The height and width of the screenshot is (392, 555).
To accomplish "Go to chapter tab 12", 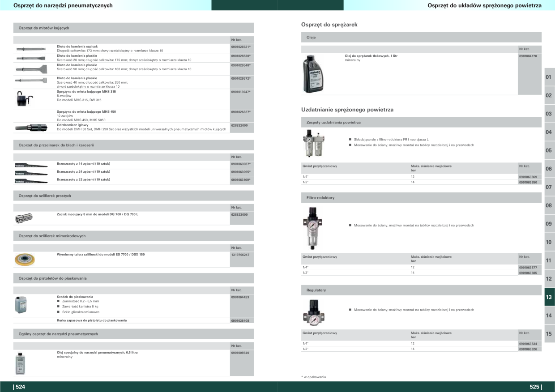I will point(549,279).
